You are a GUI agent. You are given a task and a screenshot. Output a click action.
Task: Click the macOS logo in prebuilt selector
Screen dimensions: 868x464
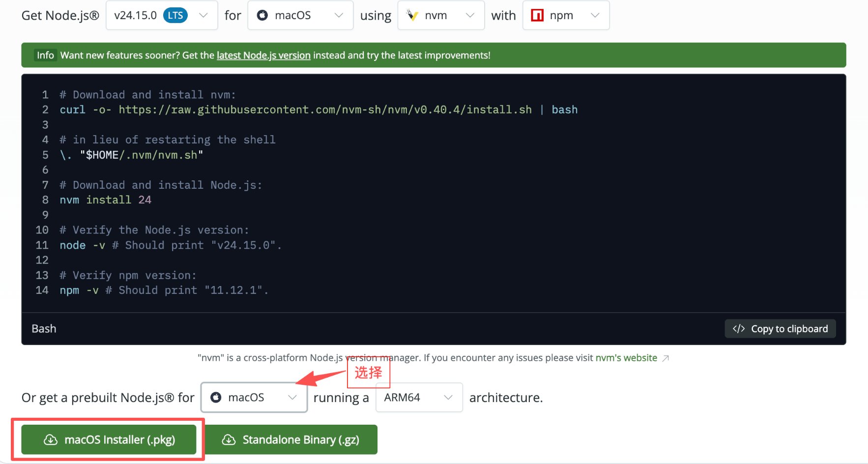click(x=216, y=397)
